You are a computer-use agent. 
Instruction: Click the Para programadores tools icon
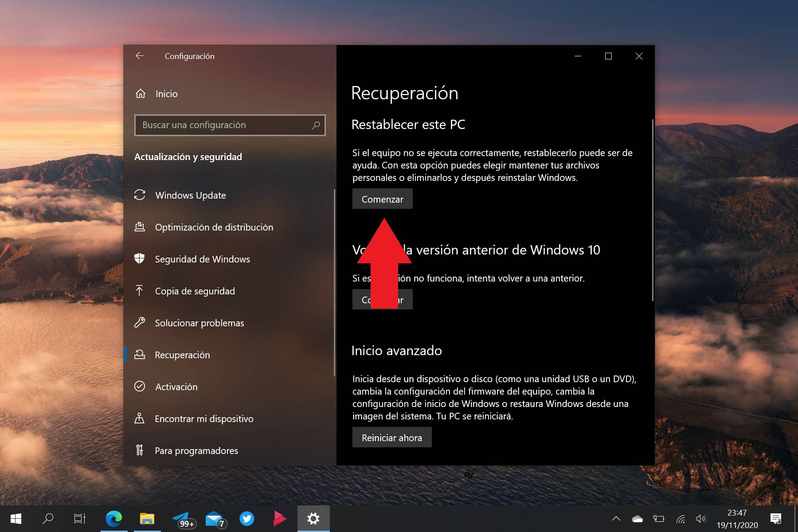pos(140,450)
